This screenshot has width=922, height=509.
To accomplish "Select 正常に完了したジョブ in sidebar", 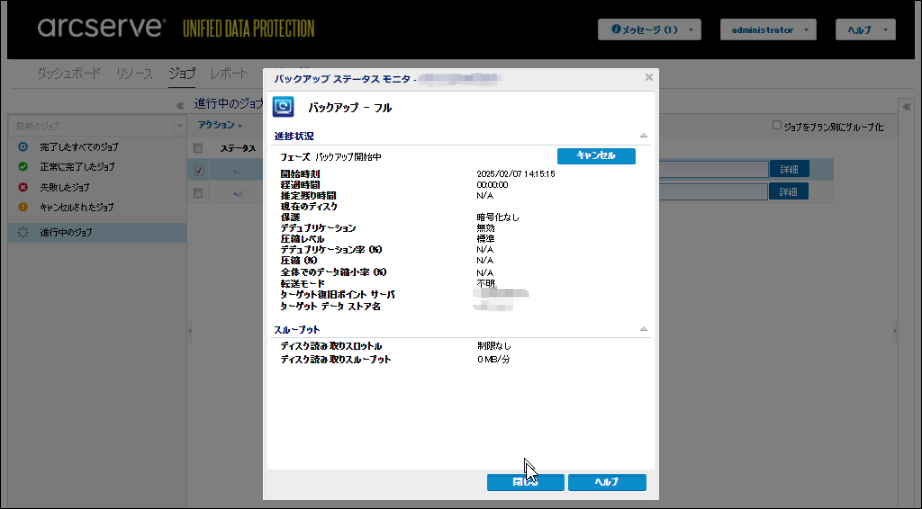I will [x=77, y=167].
